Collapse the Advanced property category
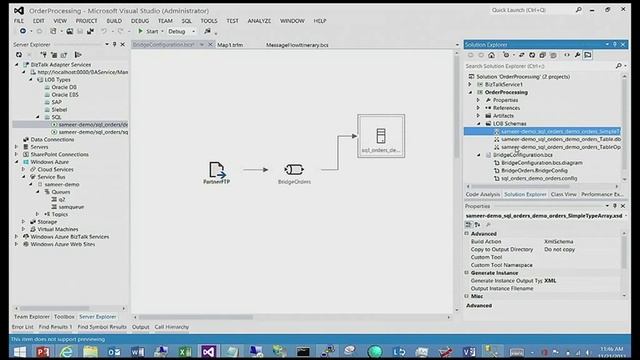The height and width of the screenshot is (360, 640). (467, 233)
